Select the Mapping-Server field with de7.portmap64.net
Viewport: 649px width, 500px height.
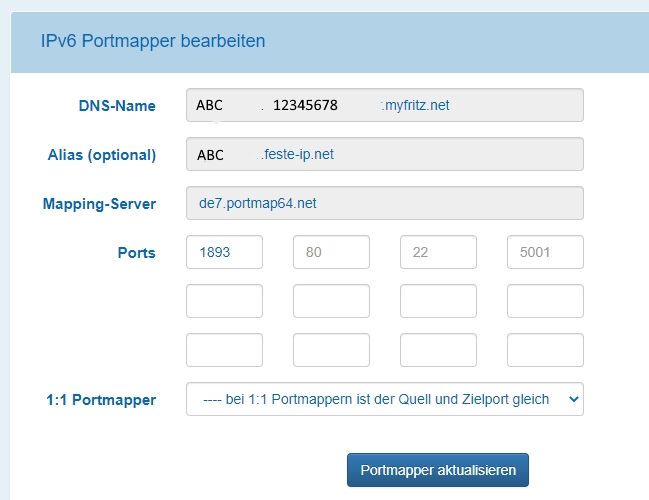pos(384,203)
